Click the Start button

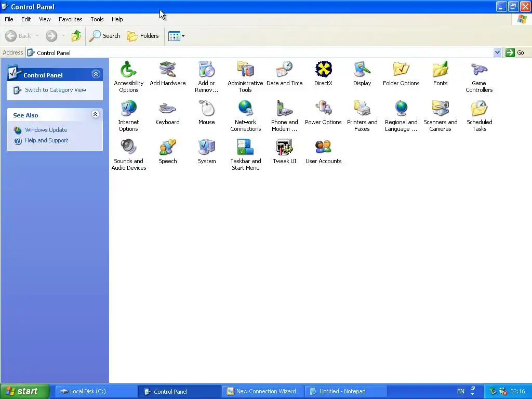tap(25, 391)
